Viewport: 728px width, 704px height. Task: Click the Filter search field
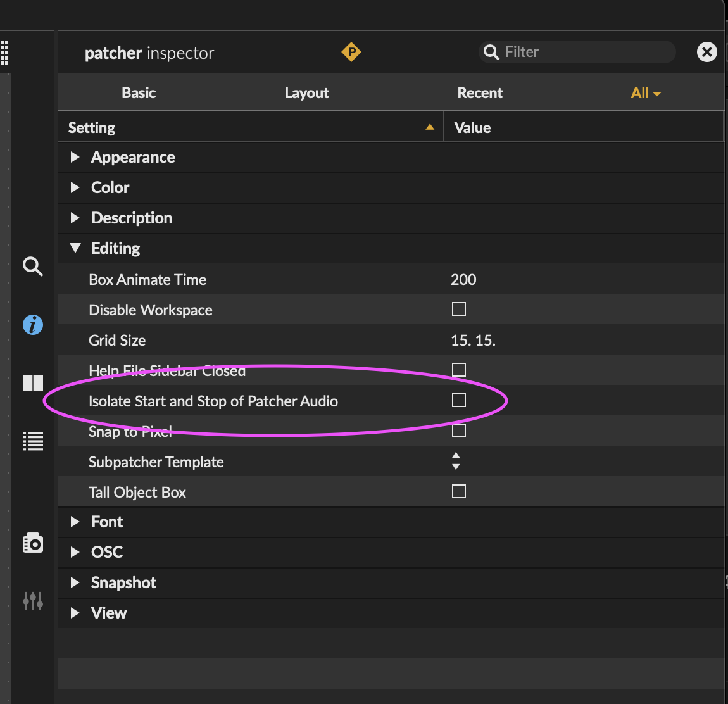click(x=582, y=52)
